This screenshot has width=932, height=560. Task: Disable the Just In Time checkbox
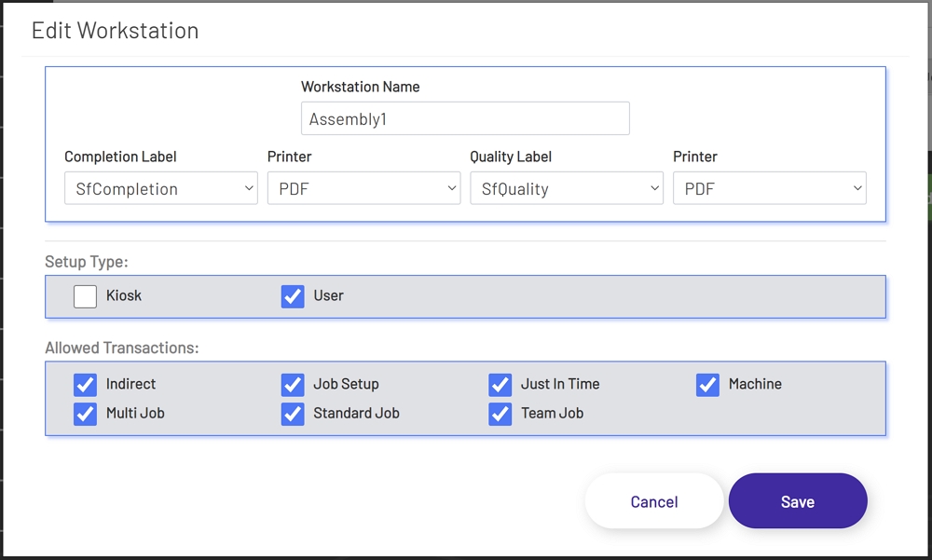click(500, 385)
